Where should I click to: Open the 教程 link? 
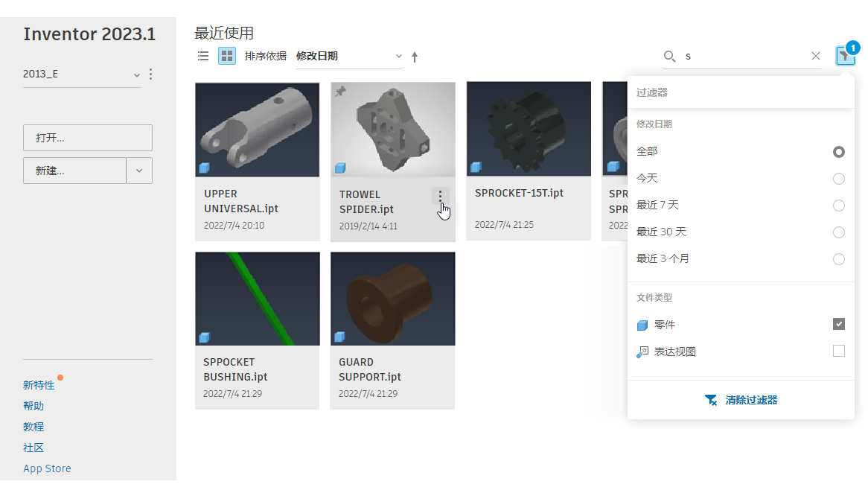(33, 427)
